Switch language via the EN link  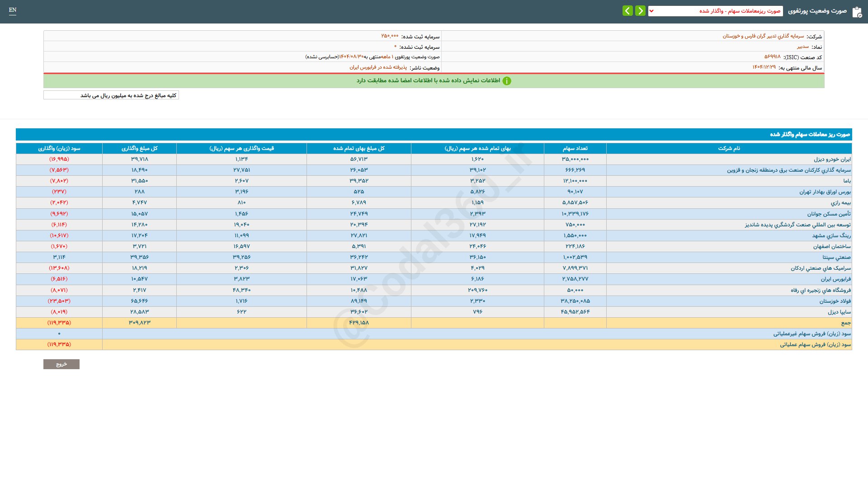pyautogui.click(x=13, y=10)
